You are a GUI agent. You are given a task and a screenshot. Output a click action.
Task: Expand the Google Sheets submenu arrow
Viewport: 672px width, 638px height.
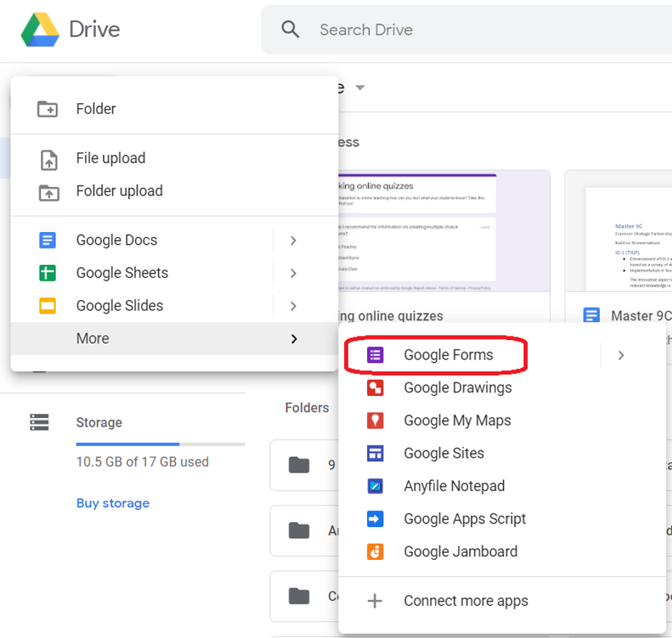pos(293,273)
